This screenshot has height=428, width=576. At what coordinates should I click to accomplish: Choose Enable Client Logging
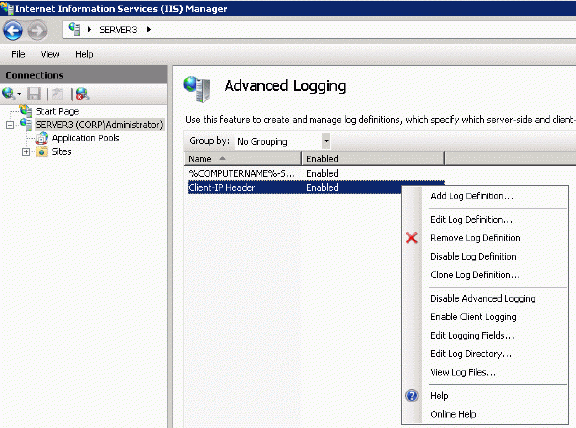pos(473,317)
